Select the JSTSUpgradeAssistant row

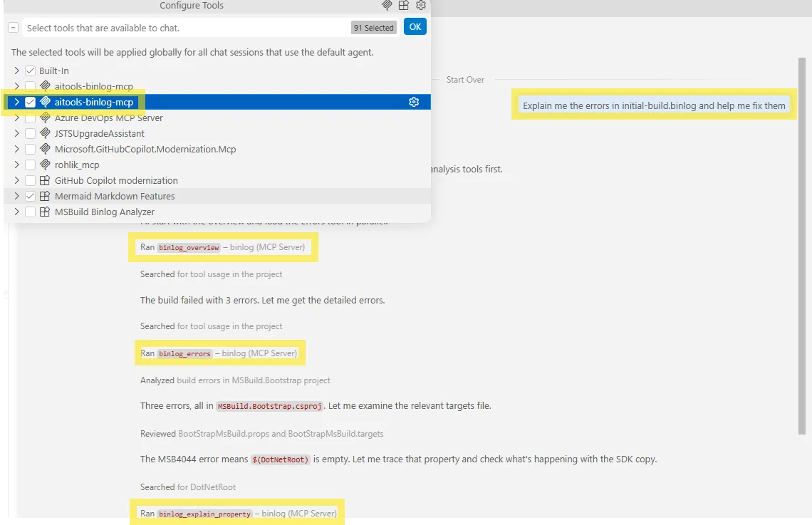[x=217, y=133]
